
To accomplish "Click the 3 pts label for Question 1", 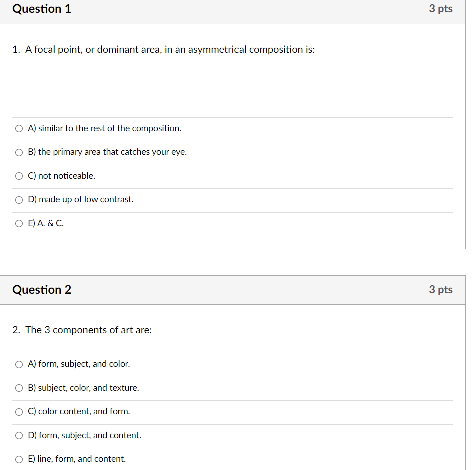I will tap(441, 9).
